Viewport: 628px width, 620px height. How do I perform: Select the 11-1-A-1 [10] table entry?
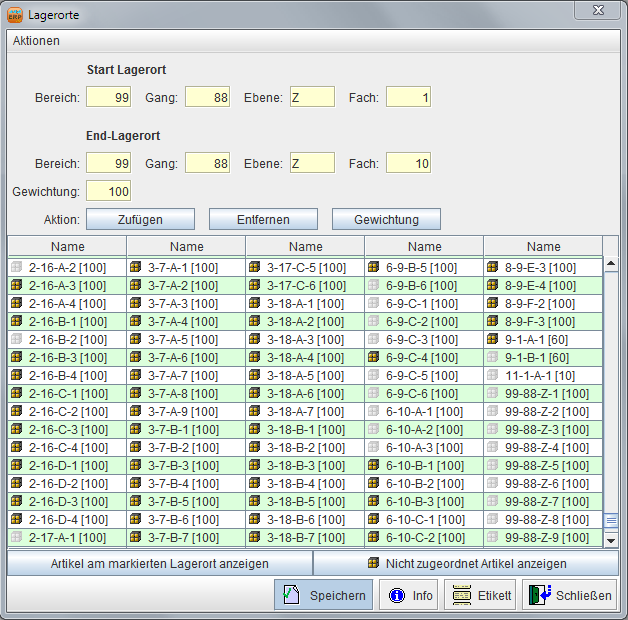click(x=540, y=376)
